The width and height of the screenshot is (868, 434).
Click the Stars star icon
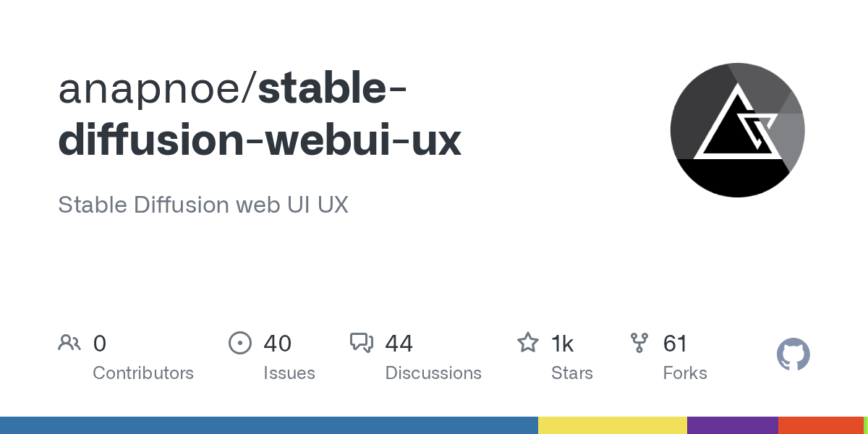pos(527,343)
